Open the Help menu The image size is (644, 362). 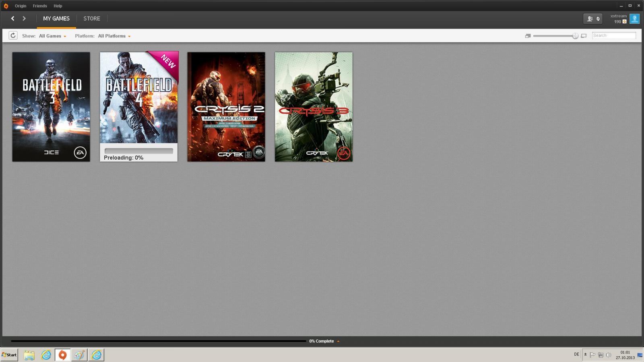tap(58, 6)
